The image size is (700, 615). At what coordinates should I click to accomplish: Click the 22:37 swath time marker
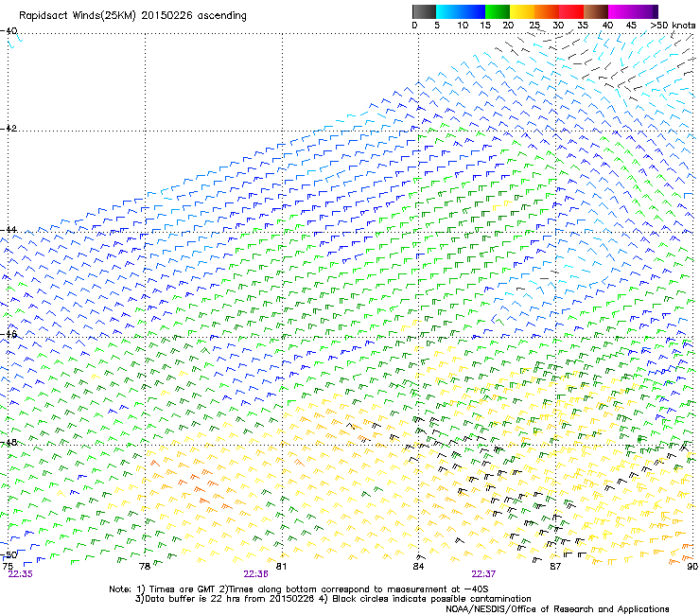coord(483,574)
